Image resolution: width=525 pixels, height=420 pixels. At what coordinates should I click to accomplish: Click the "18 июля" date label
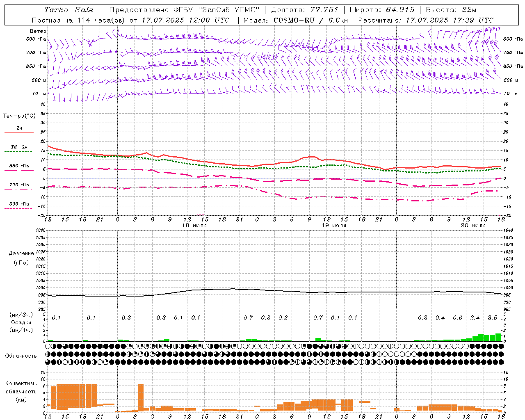tap(195, 226)
